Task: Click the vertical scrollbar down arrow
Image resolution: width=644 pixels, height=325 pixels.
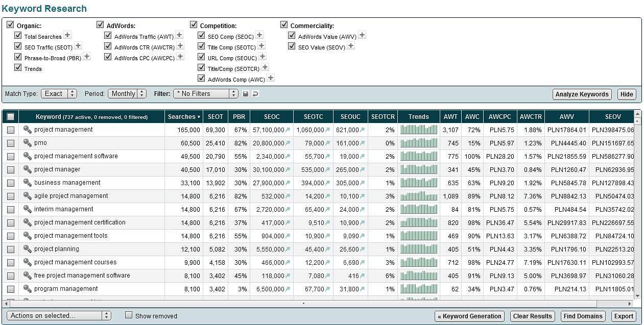Action: (x=637, y=295)
